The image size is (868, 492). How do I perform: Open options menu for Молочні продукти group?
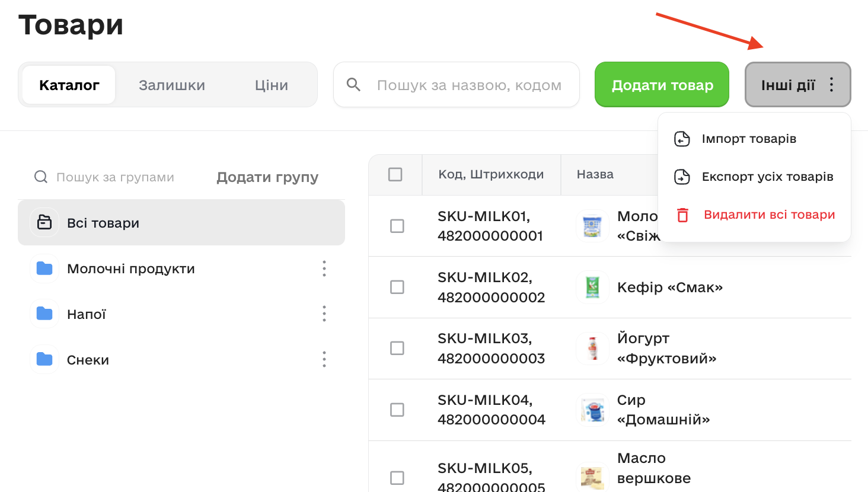pos(324,269)
